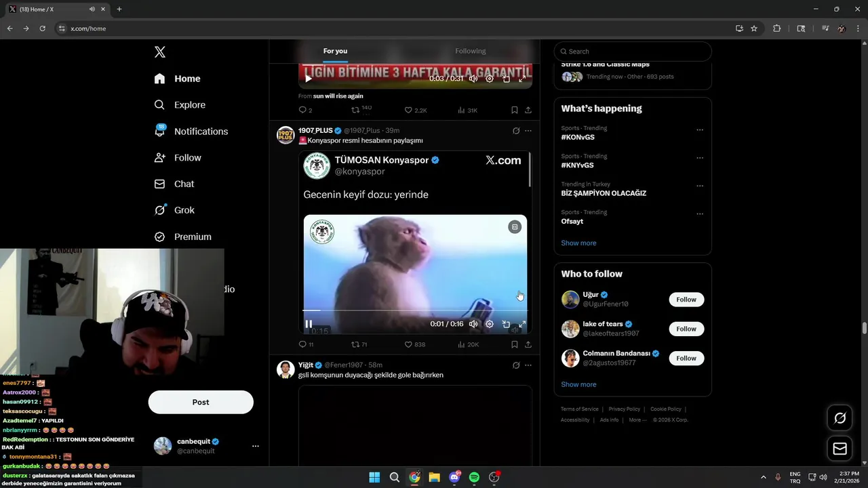Bookmark the top post with 31K views
868x488 pixels.
(515, 110)
